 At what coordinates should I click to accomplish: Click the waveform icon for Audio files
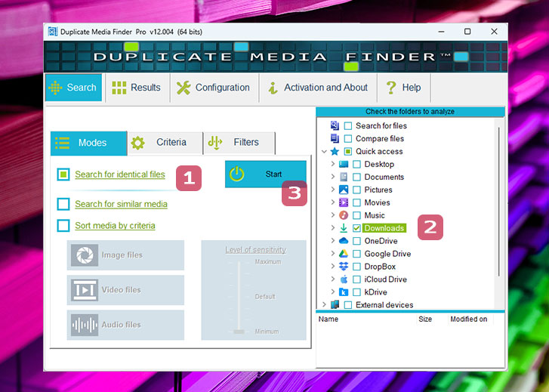pos(85,325)
